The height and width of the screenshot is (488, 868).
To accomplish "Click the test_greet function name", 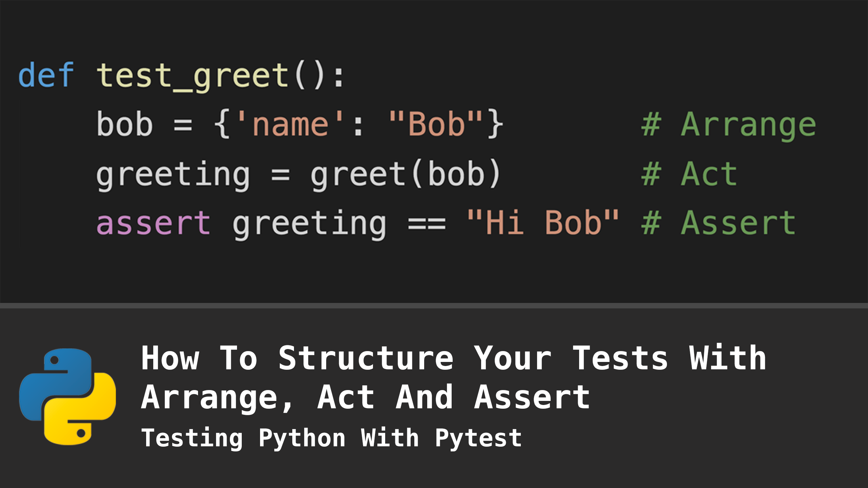I will (193, 77).
